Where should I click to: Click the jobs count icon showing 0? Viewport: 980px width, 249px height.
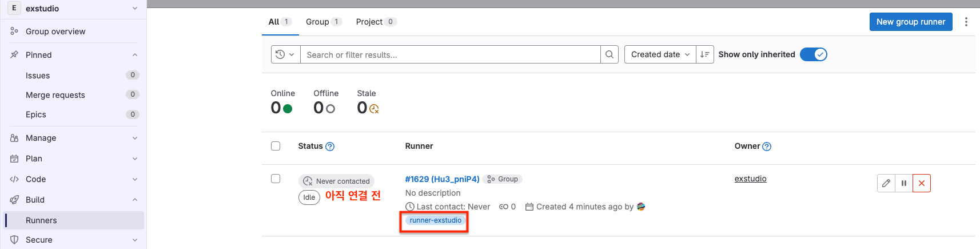504,207
